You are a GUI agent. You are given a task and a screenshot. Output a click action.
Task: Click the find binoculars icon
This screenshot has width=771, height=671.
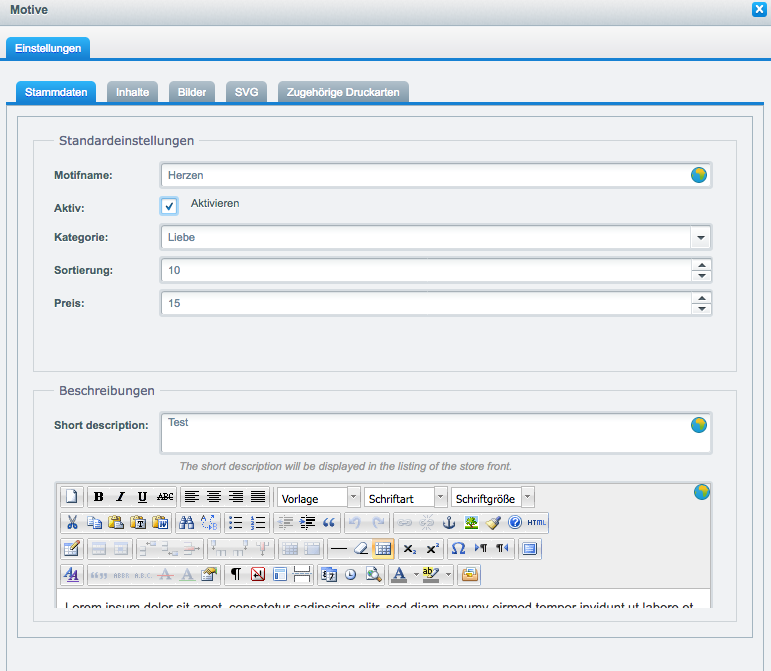[185, 522]
